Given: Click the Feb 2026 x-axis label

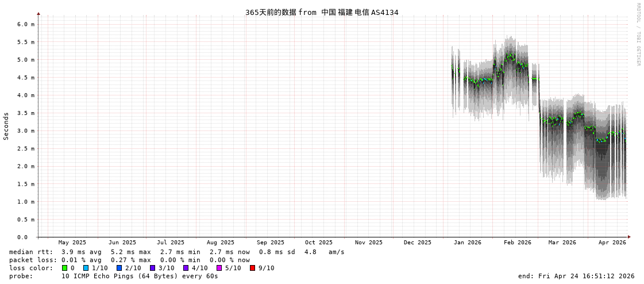Looking at the screenshot, I should tap(518, 243).
